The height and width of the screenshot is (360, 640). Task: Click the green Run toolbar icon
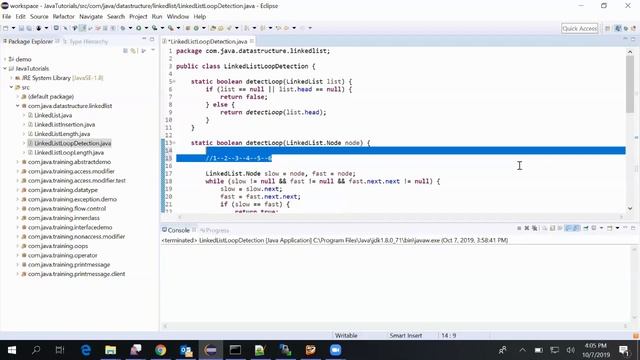[x=139, y=28]
